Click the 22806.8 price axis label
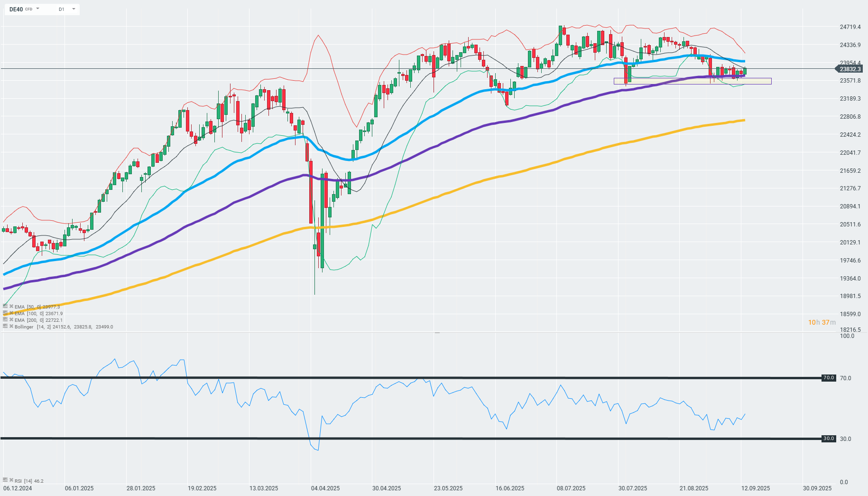 850,117
